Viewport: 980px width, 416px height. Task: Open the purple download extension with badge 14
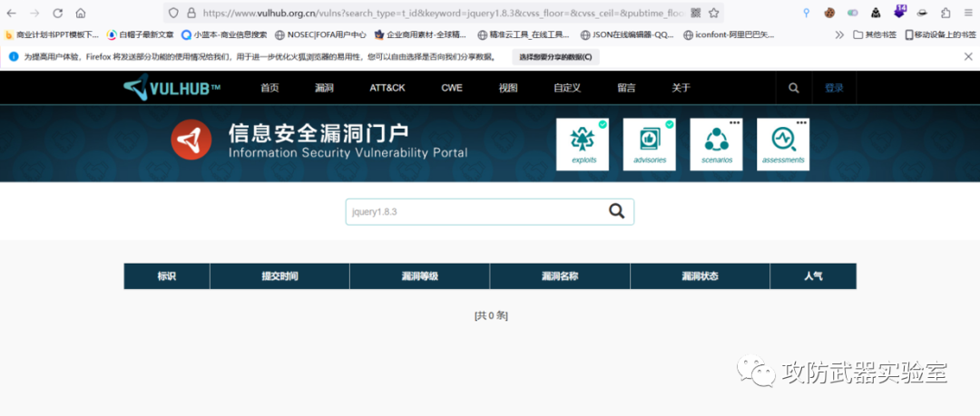click(899, 12)
